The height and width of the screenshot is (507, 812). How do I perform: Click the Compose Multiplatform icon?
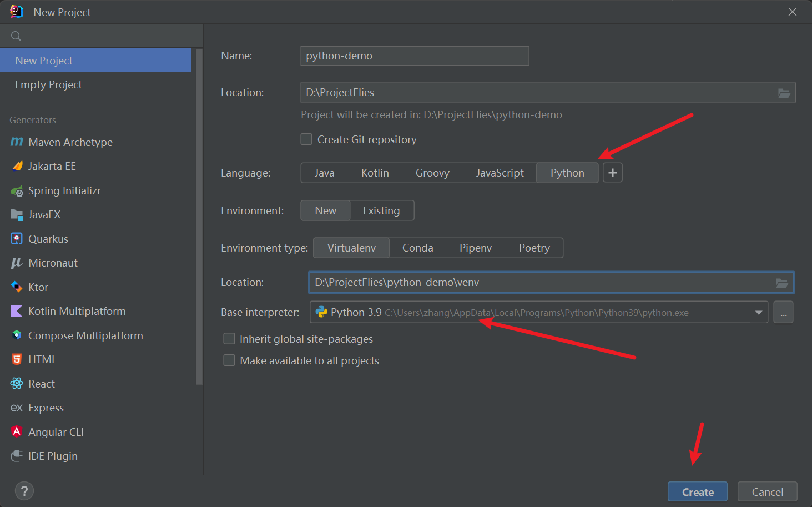pos(17,335)
